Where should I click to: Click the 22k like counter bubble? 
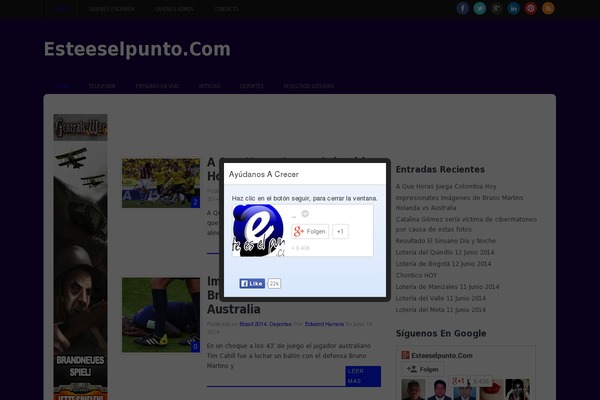click(x=274, y=284)
